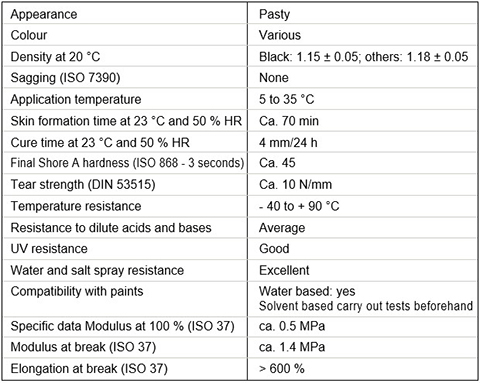Select the 5 to 35 °C value
The image size is (480, 383).
click(x=287, y=99)
